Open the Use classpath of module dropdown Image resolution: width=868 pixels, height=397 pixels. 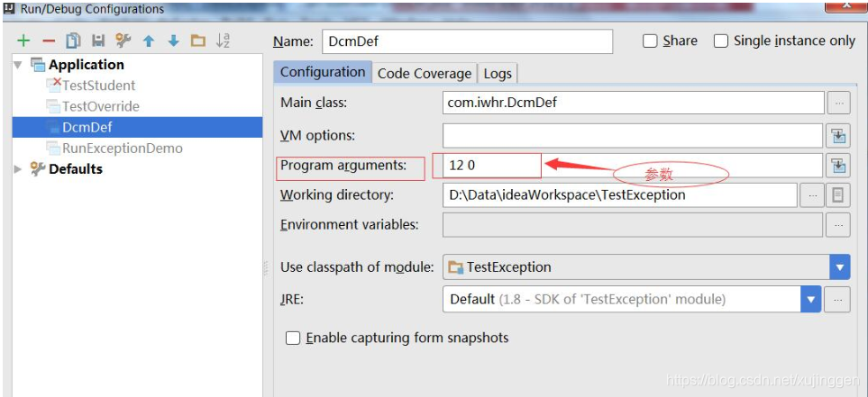pyautogui.click(x=840, y=267)
